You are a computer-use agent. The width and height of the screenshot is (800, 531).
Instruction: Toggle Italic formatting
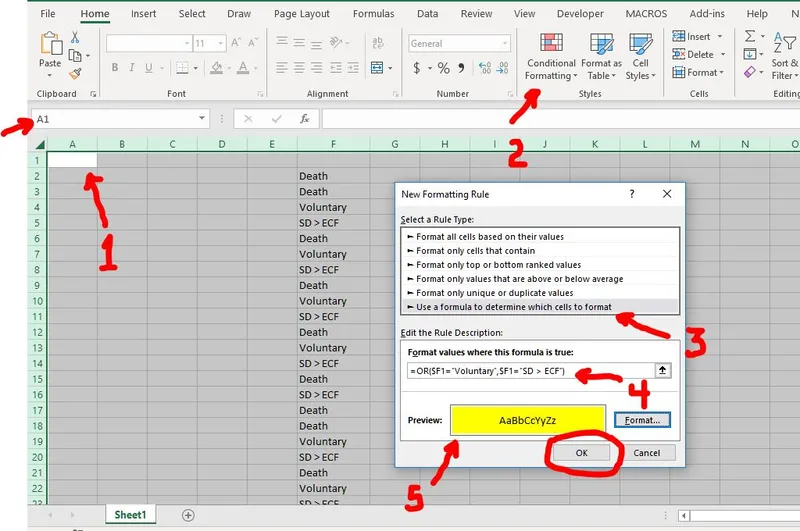[132, 67]
